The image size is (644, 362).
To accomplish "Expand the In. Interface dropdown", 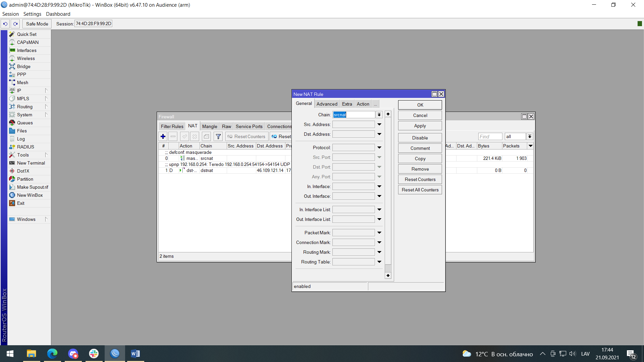I will click(379, 186).
